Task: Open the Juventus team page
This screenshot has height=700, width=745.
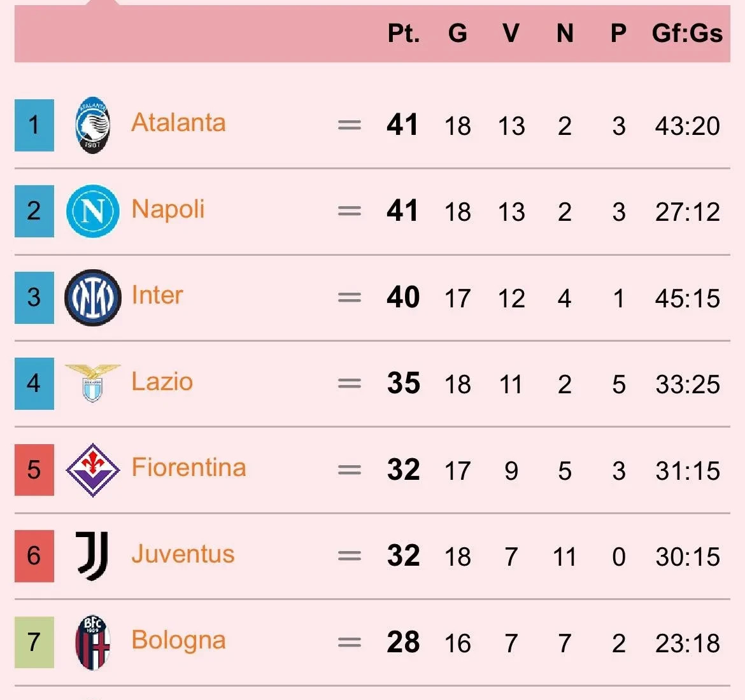Action: [x=183, y=554]
